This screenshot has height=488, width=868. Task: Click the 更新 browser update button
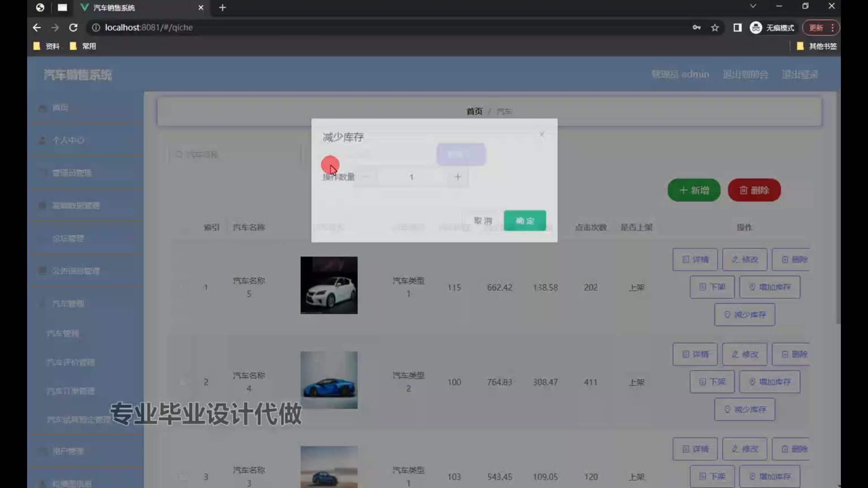(821, 28)
